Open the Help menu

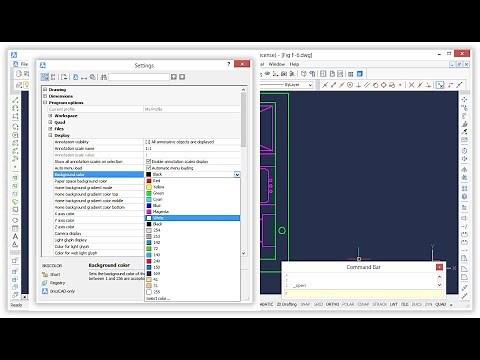tap(294, 64)
